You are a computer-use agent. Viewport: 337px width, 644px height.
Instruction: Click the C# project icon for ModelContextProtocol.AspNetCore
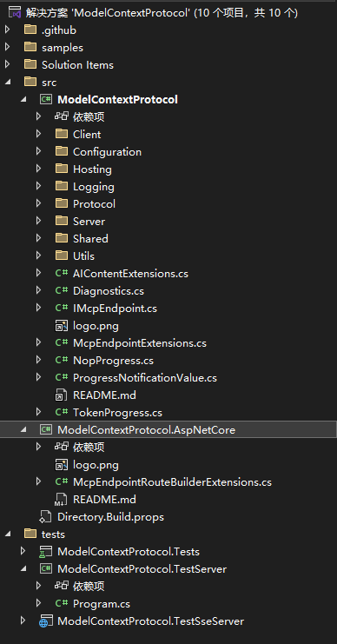(45, 429)
